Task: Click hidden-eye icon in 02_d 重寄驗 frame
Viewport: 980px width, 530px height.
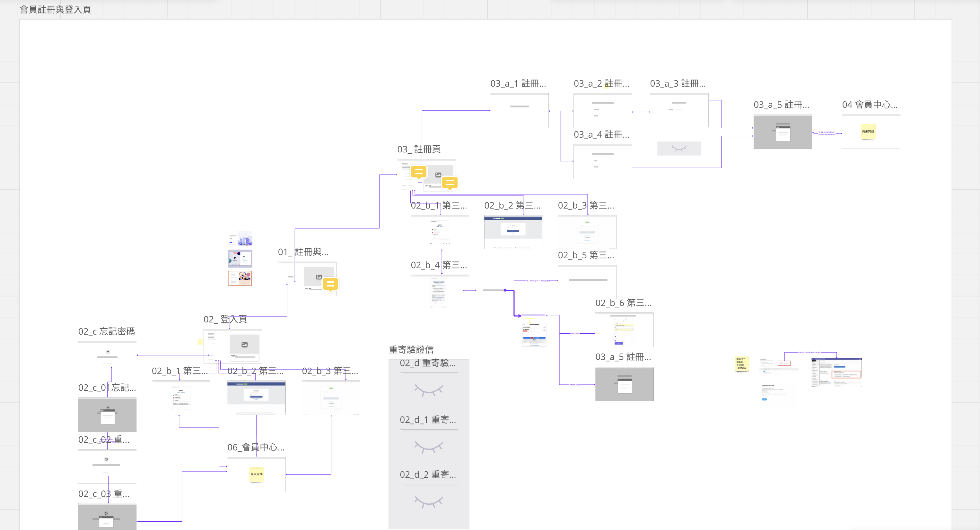Action: [x=428, y=390]
